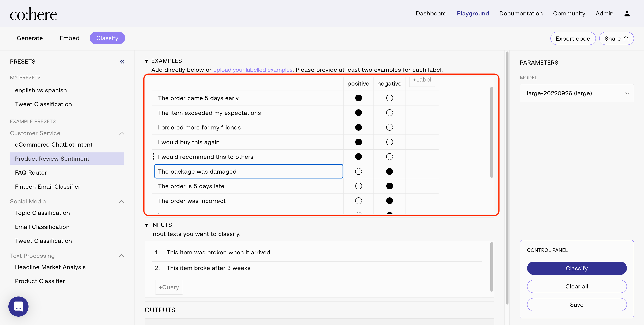Click the cohere logo
Viewport: 644px width, 325px height.
click(x=33, y=14)
